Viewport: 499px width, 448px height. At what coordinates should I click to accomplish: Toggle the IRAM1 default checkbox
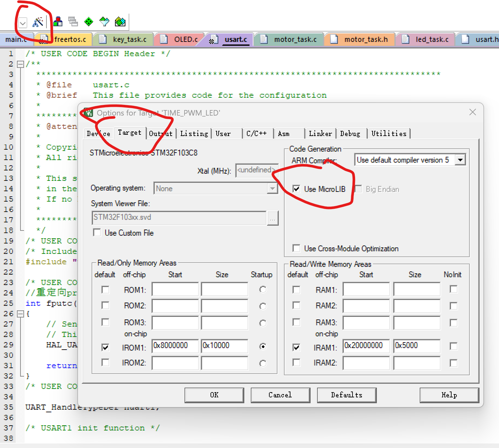(x=296, y=347)
